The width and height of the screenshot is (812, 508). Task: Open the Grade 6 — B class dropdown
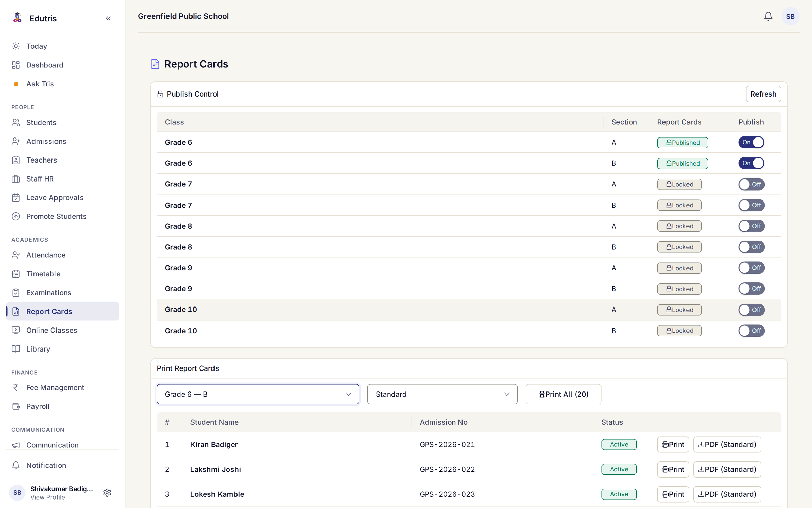click(258, 394)
